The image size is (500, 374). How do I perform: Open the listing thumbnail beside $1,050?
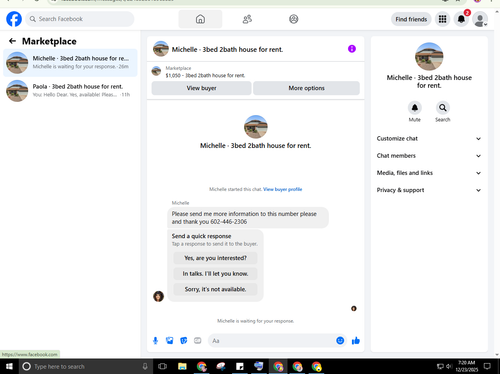pos(156,71)
